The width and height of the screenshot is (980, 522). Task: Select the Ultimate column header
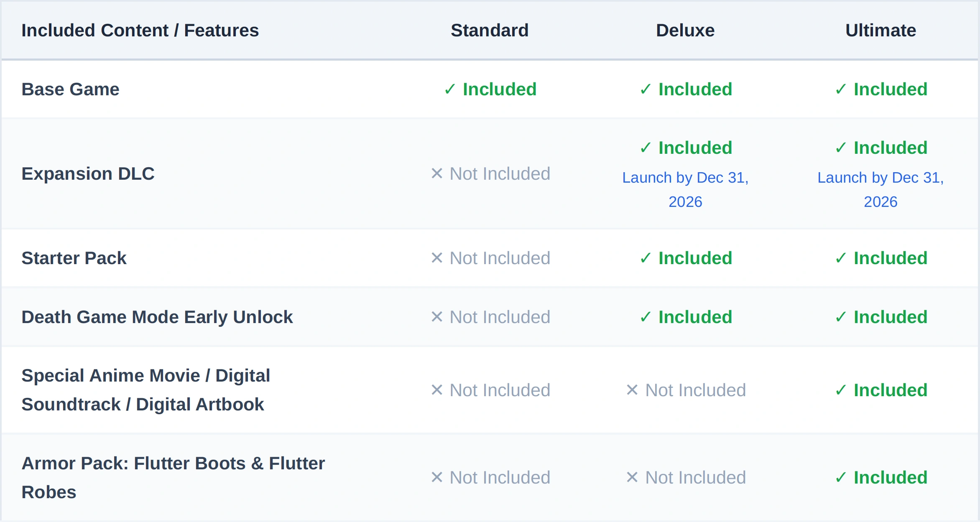(x=880, y=31)
